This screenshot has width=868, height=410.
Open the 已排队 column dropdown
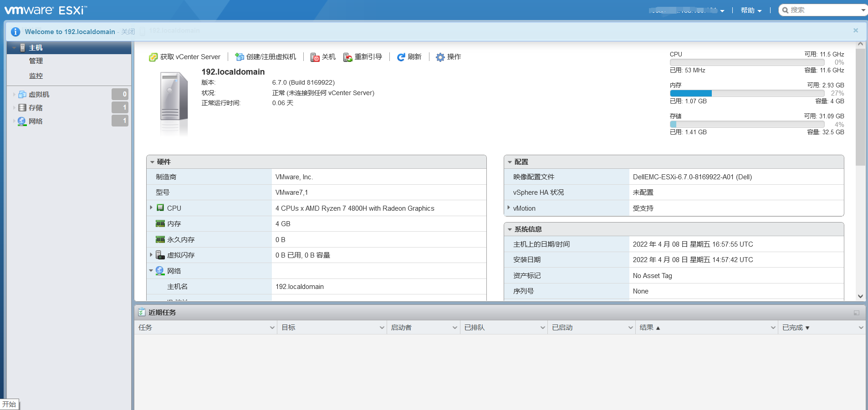(542, 328)
